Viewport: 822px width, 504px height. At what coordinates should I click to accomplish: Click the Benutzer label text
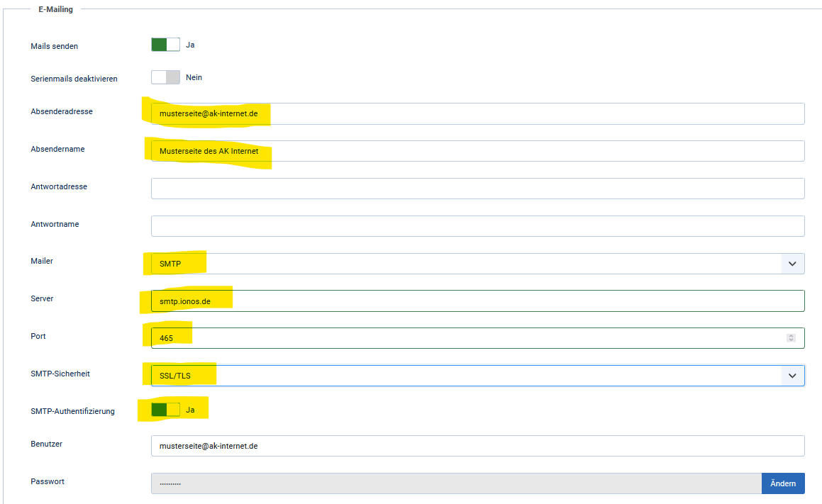point(47,444)
